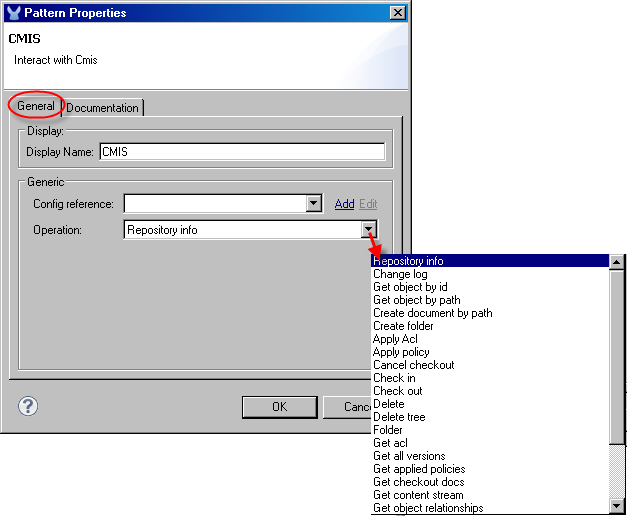
Task: Select Get content stream option
Action: pyautogui.click(x=418, y=495)
